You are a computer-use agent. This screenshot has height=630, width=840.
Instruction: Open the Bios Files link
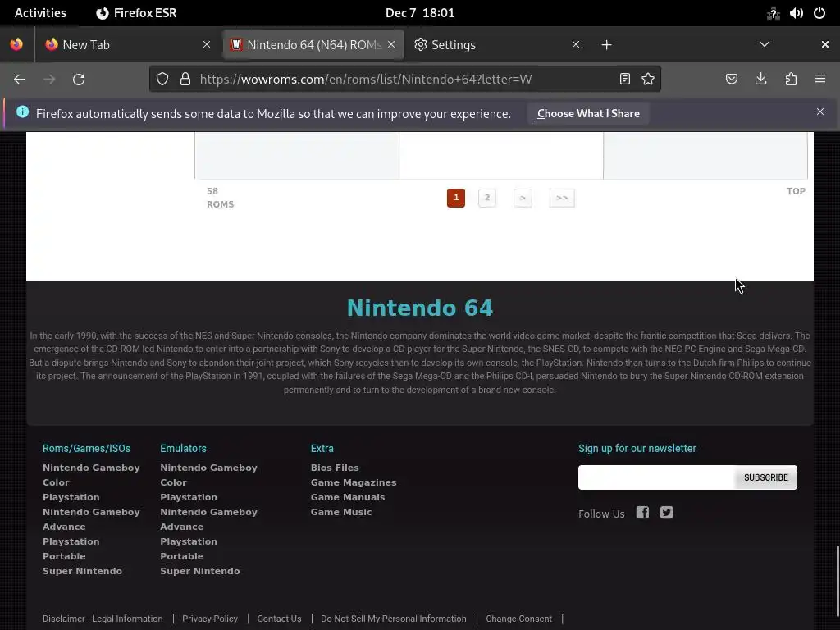[x=335, y=468]
